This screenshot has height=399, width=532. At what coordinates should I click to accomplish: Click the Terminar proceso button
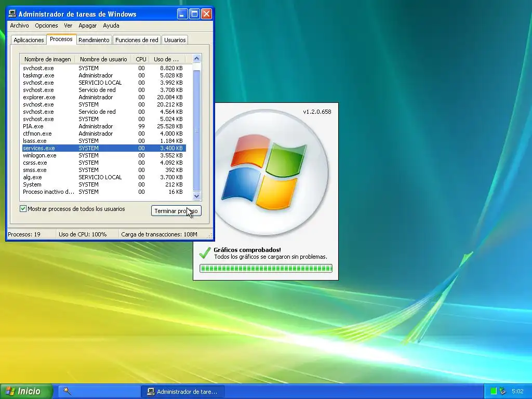(x=176, y=211)
